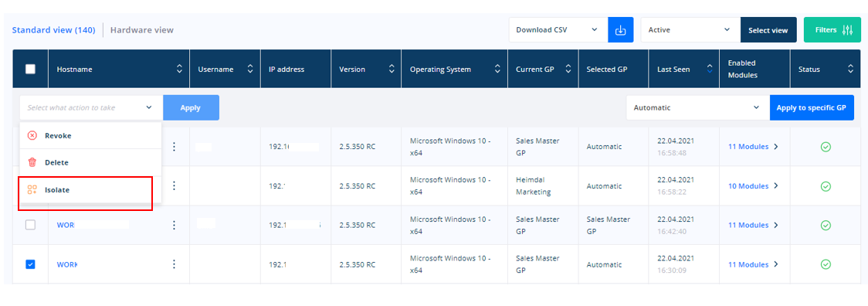The height and width of the screenshot is (306, 868).
Task: Click the Isolate icon in action menu
Action: click(32, 189)
